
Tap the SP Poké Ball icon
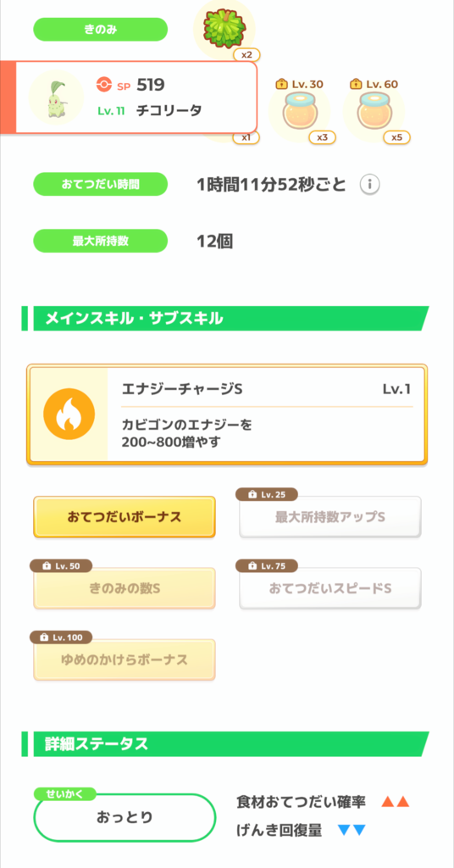pyautogui.click(x=104, y=85)
